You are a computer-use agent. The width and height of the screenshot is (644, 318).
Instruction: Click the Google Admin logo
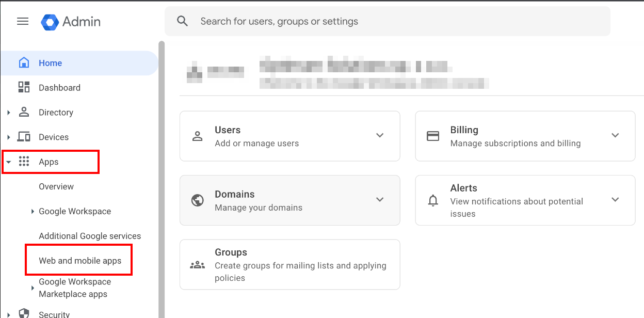pyautogui.click(x=50, y=22)
